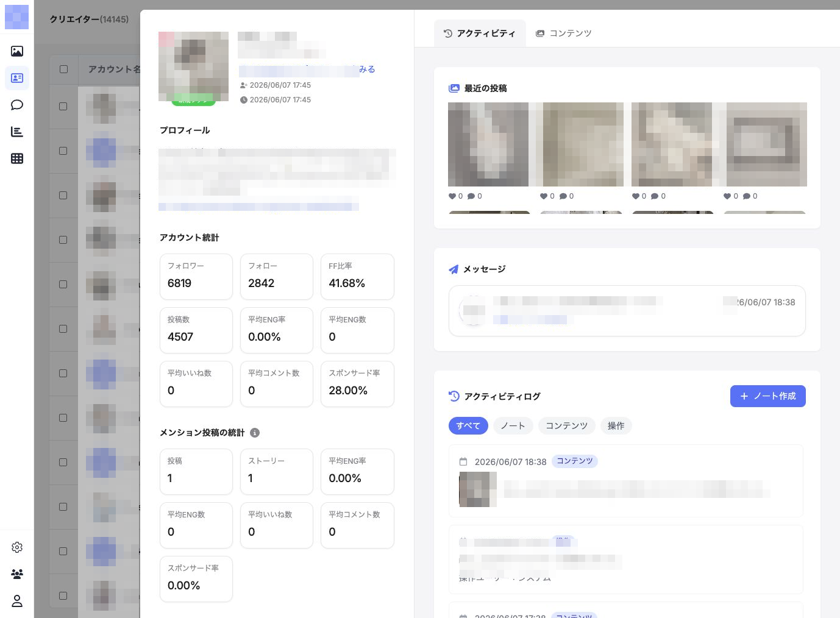Select the ノート log filter
840x618 pixels.
(x=513, y=426)
